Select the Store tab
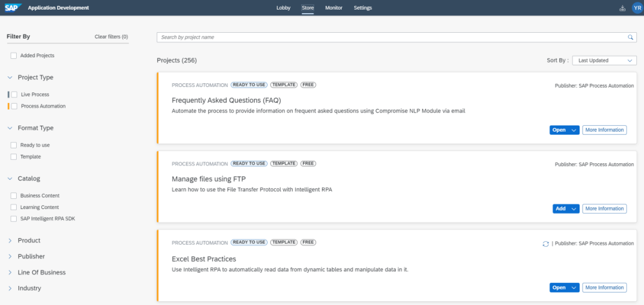Viewport: 644px width, 305px height. pyautogui.click(x=307, y=8)
